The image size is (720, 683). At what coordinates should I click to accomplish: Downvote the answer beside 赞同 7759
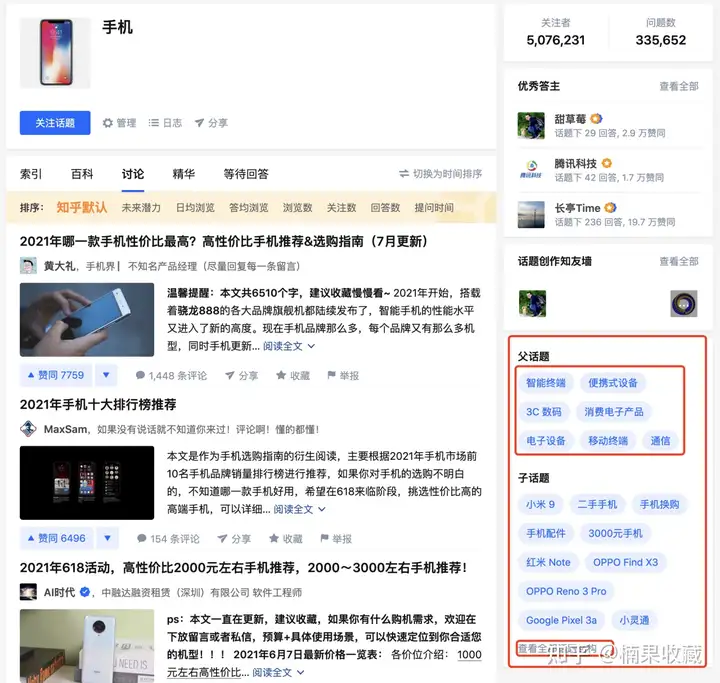click(106, 375)
